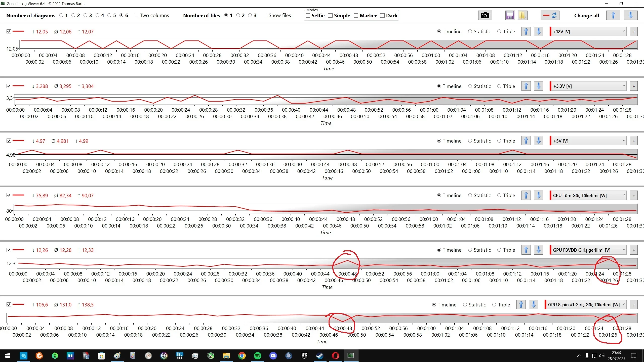Tick the Two columns checkbox
644x362 pixels.
pos(136,15)
